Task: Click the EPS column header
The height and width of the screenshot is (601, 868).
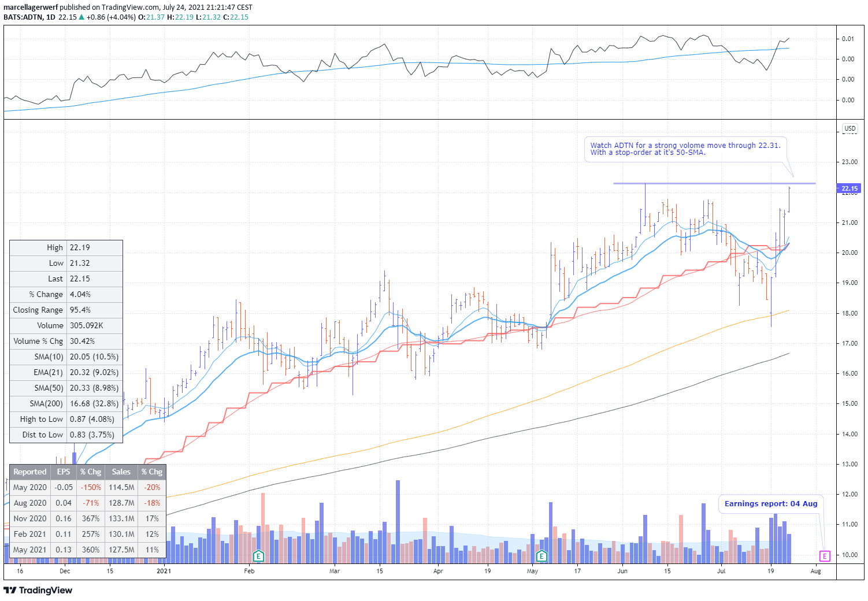Action: (64, 472)
